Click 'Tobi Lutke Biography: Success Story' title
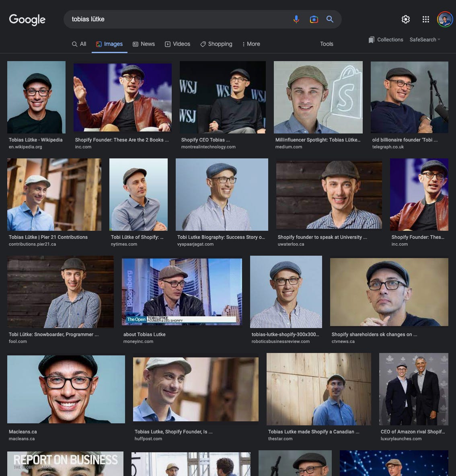Image resolution: width=456 pixels, height=476 pixels. coord(221,237)
